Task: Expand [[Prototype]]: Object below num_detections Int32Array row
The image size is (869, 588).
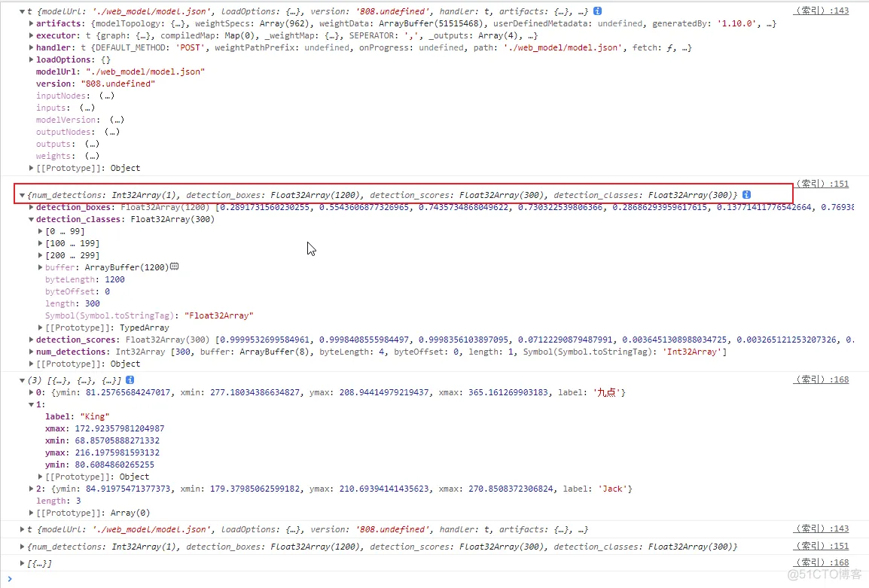Action: coord(32,364)
